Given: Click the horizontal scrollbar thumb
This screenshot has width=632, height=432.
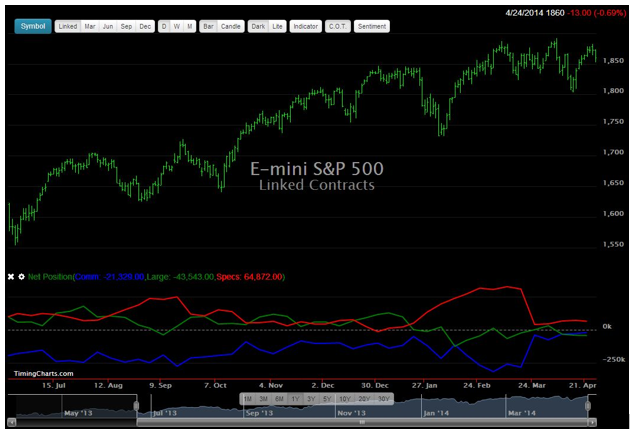Looking at the screenshot, I should [362, 422].
